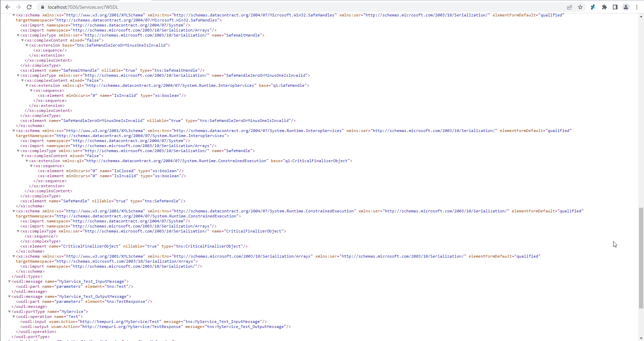Collapse the System.Runtime.InteropServices xs:schema node
Viewport: 644px width, 341px height.
pyautogui.click(x=14, y=131)
